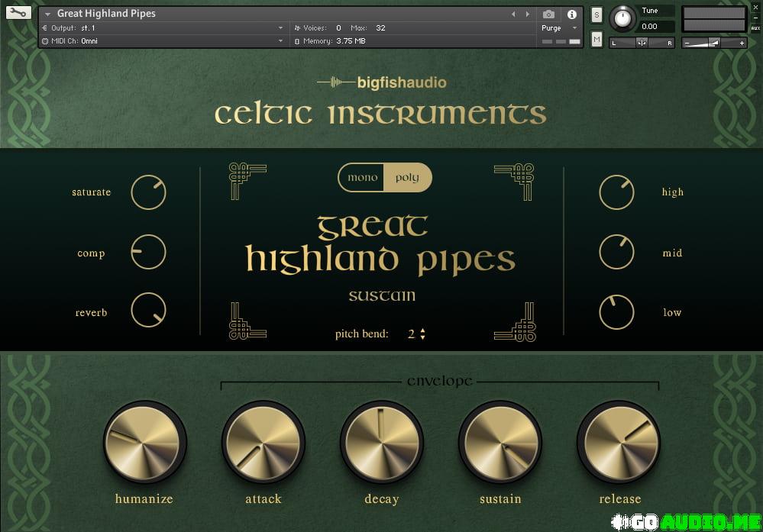
Task: Mute the instrument with the M button
Action: click(596, 39)
